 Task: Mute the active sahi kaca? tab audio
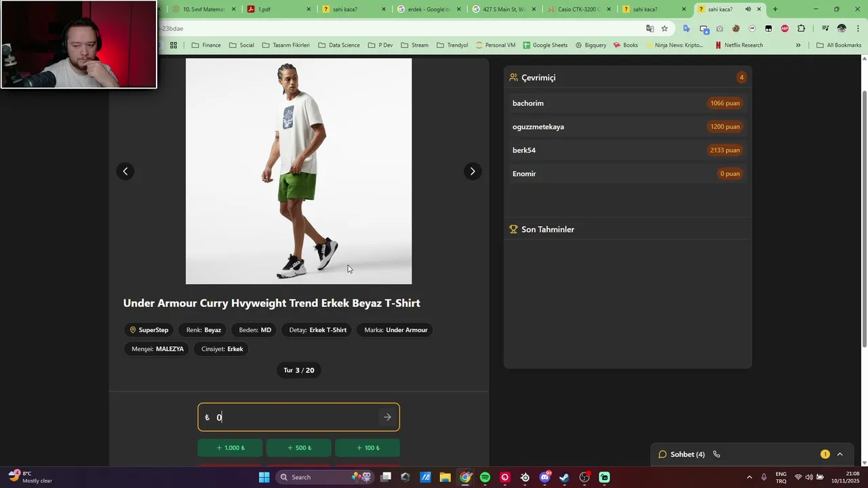747,9
